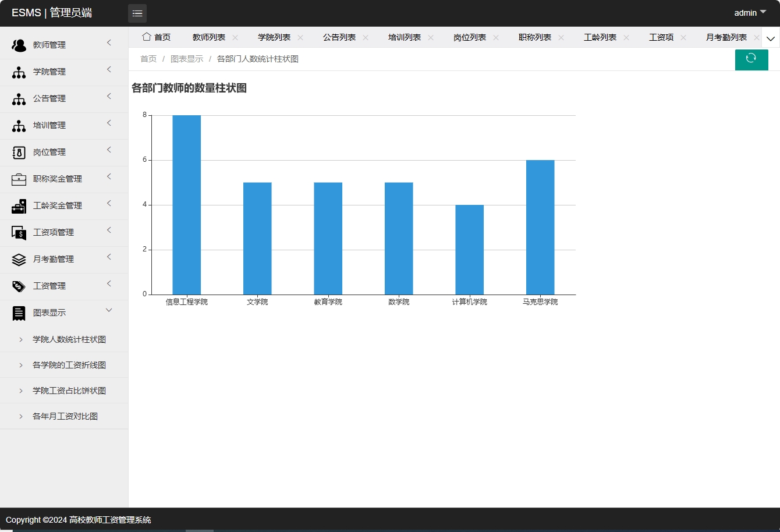The image size is (780, 532).
Task: Open the 岗位管理 post management icon
Action: tap(19, 151)
